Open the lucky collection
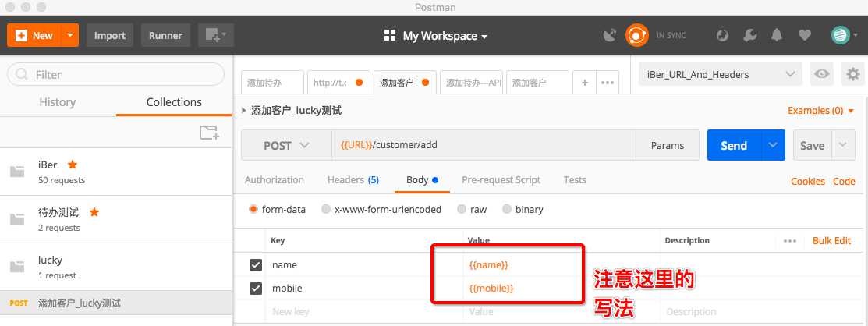The width and height of the screenshot is (868, 326). [116, 267]
